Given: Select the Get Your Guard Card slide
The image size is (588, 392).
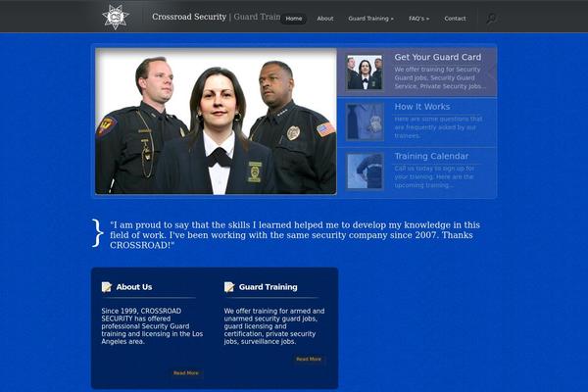Looking at the screenshot, I should tap(417, 72).
